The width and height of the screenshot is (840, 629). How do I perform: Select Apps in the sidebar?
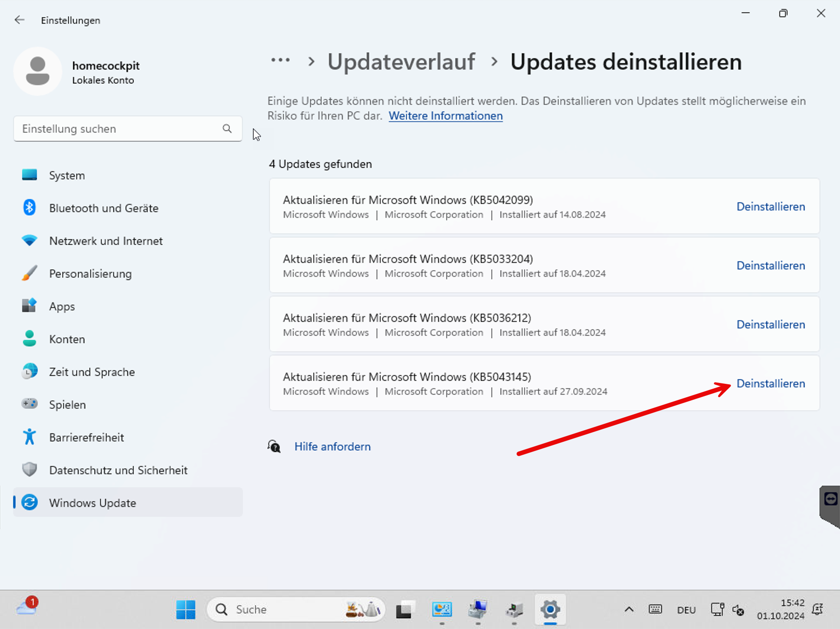pyautogui.click(x=62, y=307)
